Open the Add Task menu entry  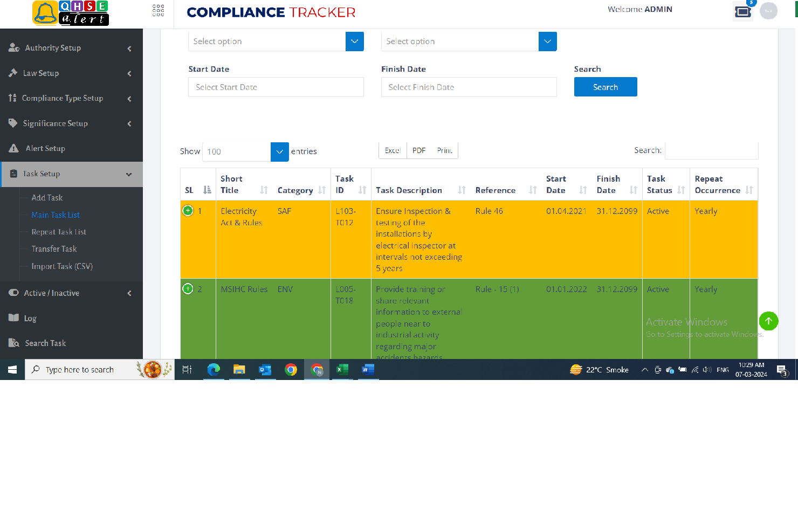(x=47, y=197)
